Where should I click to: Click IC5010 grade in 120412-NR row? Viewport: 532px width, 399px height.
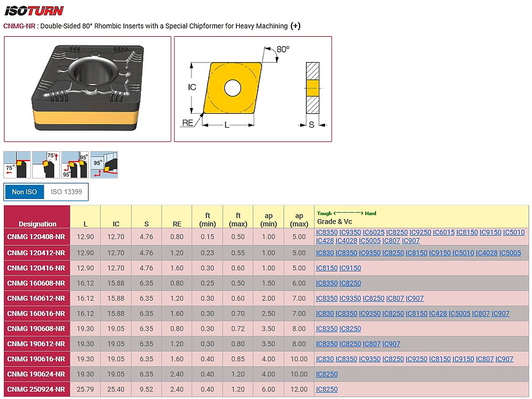point(463,253)
